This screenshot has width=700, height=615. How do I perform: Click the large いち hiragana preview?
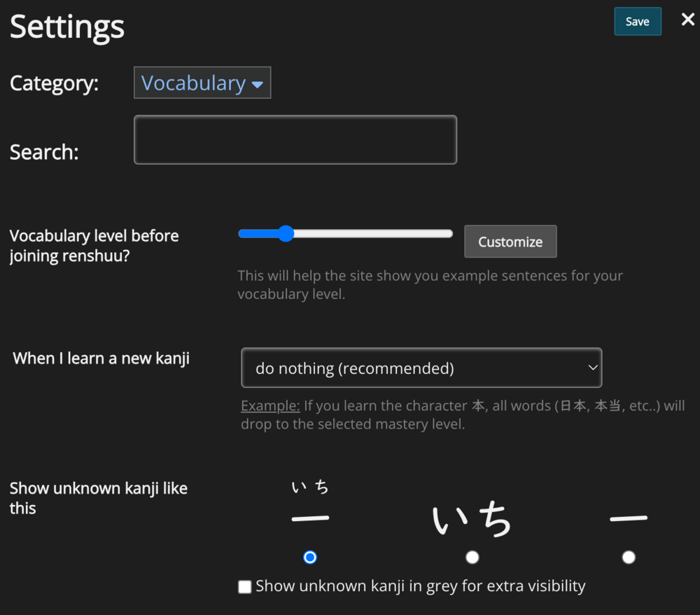(x=472, y=520)
